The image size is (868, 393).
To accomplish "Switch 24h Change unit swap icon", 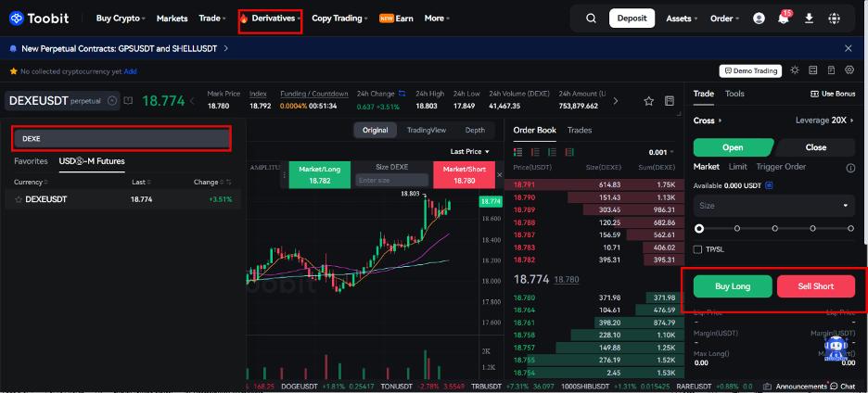I will point(402,94).
